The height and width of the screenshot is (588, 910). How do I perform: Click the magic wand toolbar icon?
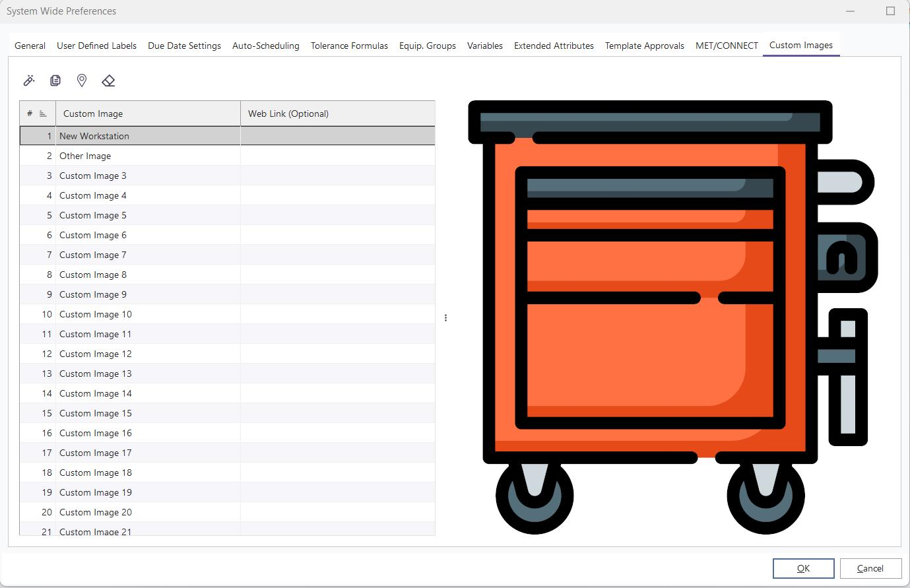tap(29, 81)
